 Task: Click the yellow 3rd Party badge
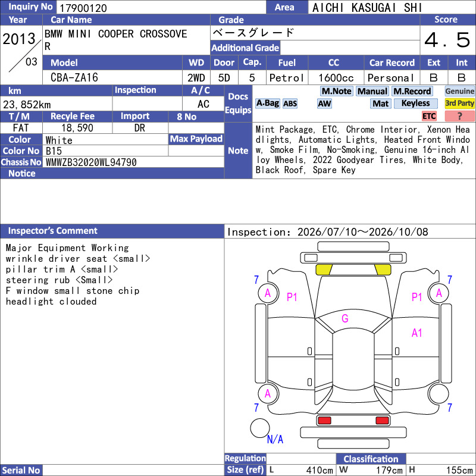pyautogui.click(x=459, y=103)
